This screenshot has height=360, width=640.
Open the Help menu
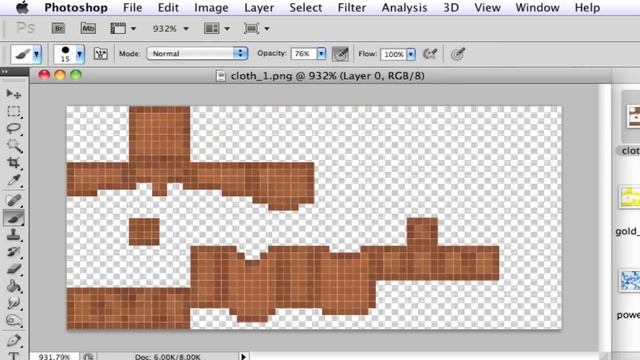coord(587,8)
